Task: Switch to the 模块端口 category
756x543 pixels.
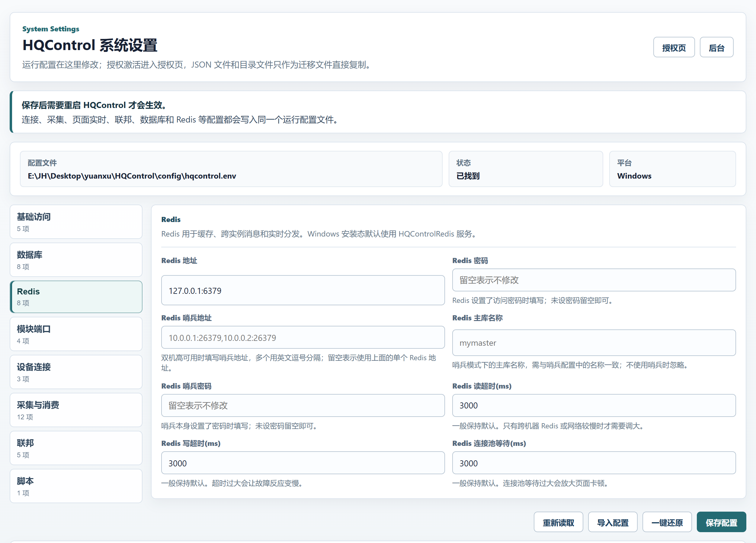Action: click(76, 334)
